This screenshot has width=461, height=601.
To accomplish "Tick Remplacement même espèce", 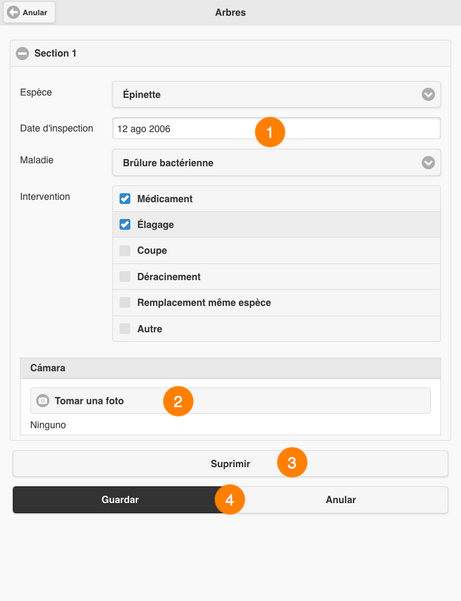I will 125,302.
